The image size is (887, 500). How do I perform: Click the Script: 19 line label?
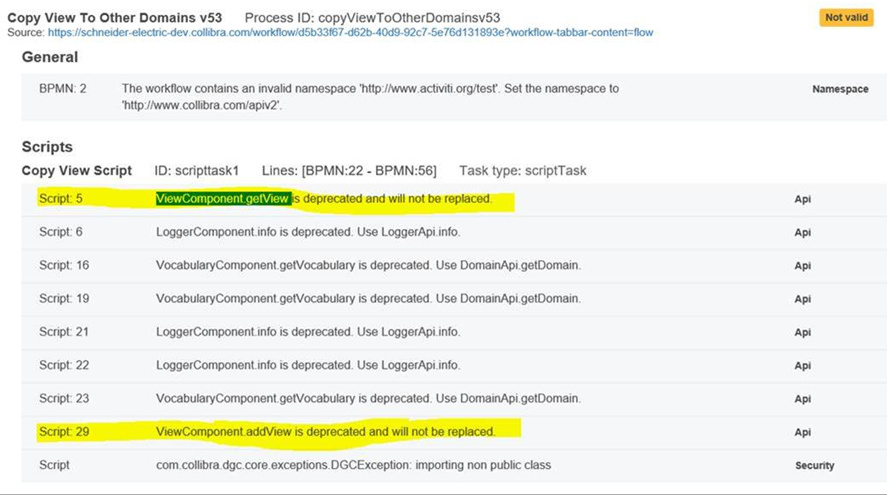coord(64,299)
